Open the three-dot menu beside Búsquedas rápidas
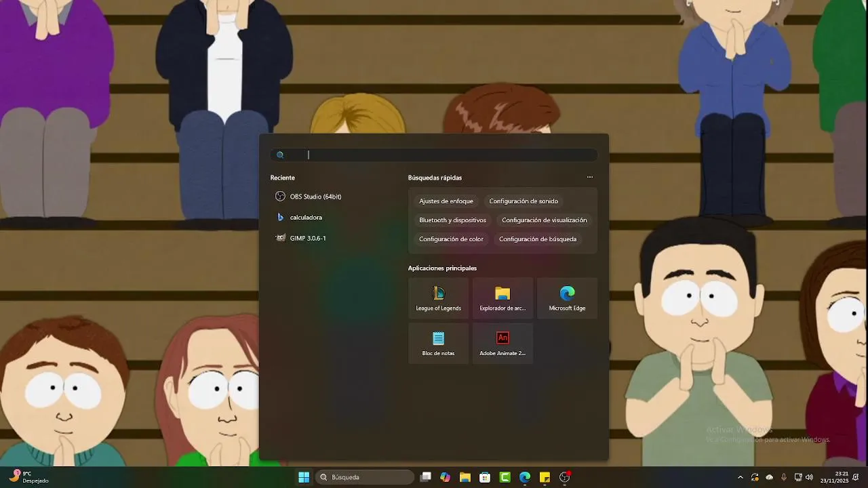 (590, 178)
